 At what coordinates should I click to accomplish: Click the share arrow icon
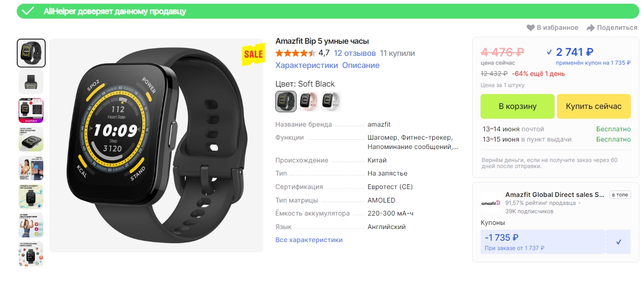(x=590, y=28)
